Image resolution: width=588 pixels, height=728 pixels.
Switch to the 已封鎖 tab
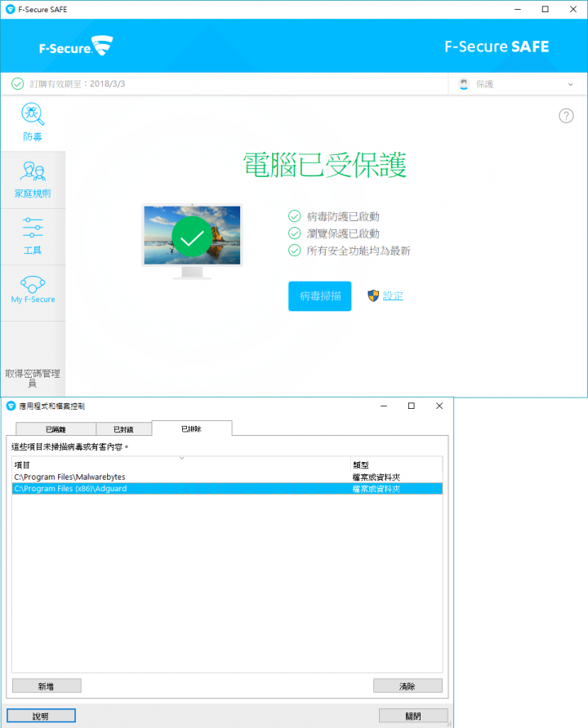123,429
